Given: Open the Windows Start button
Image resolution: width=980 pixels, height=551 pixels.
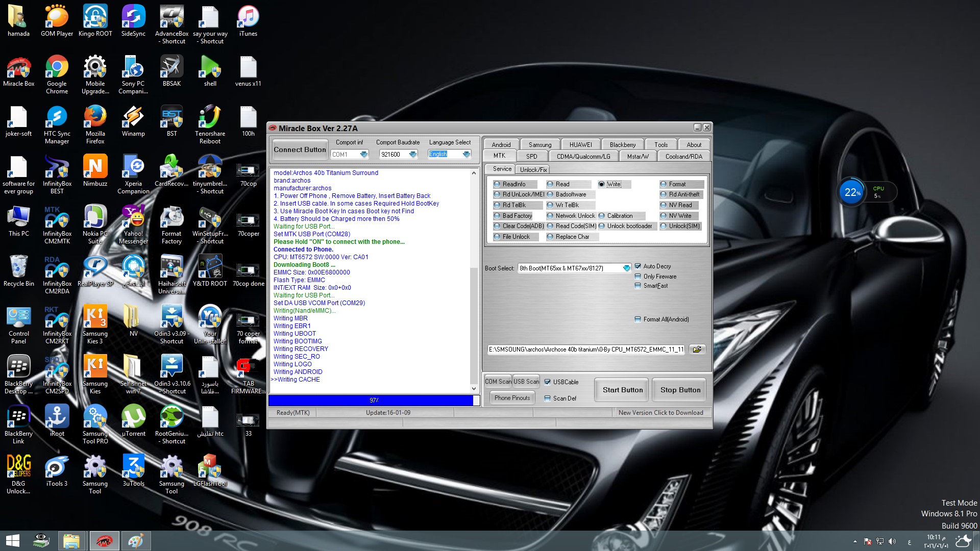Looking at the screenshot, I should click(13, 541).
